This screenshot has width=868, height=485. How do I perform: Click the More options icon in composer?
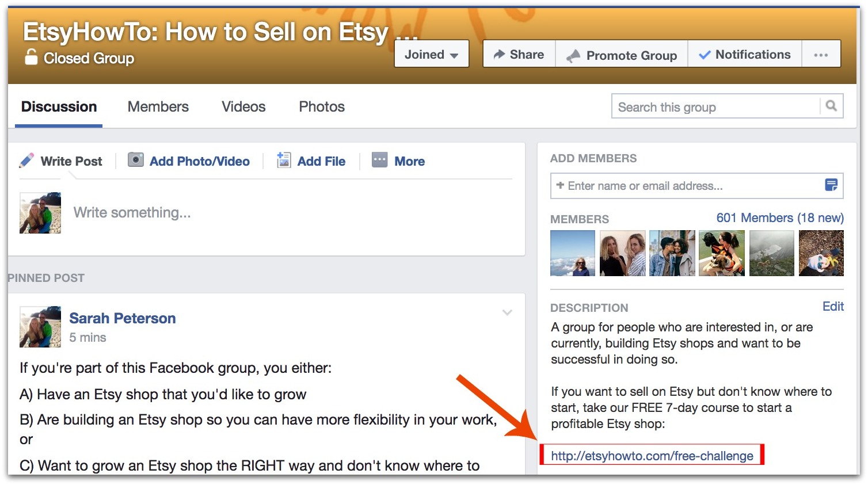point(380,160)
